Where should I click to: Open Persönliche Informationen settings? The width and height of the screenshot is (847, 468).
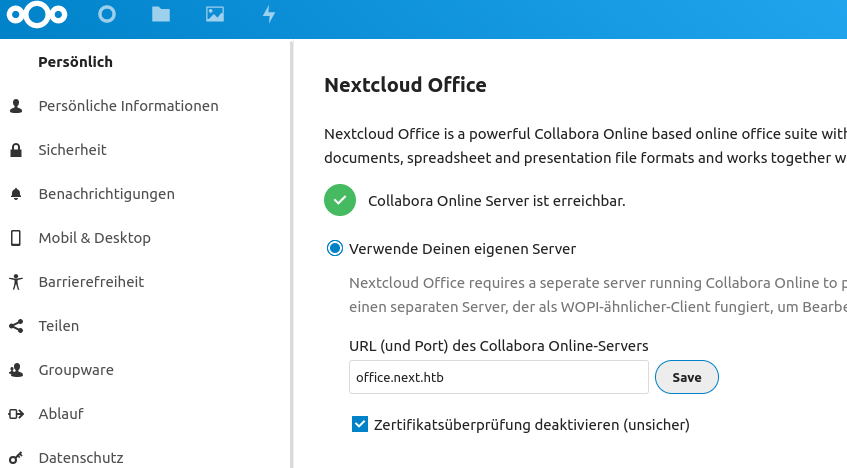[x=128, y=106]
